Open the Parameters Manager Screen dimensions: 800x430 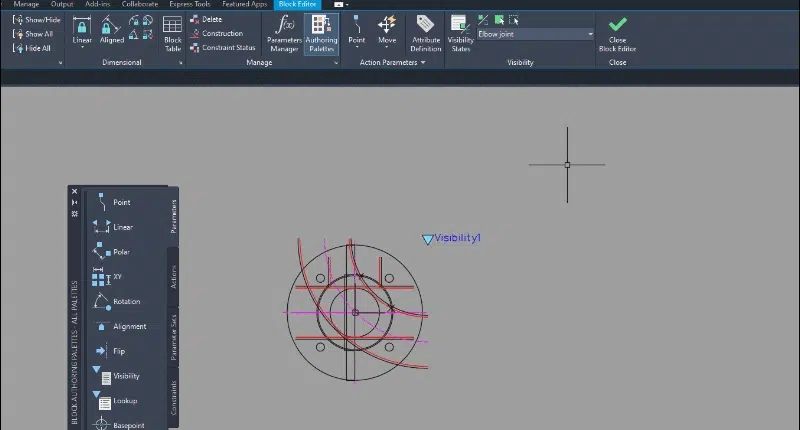point(284,34)
